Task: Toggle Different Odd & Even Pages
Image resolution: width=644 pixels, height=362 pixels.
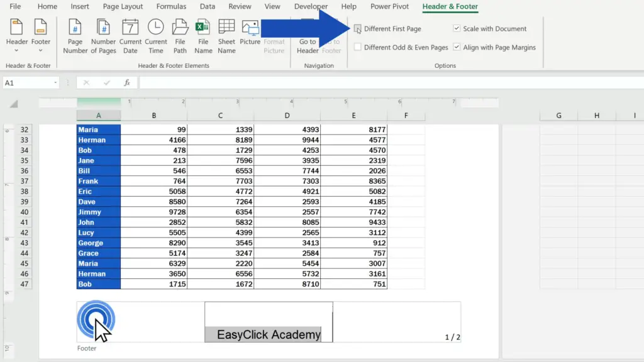Action: (358, 47)
